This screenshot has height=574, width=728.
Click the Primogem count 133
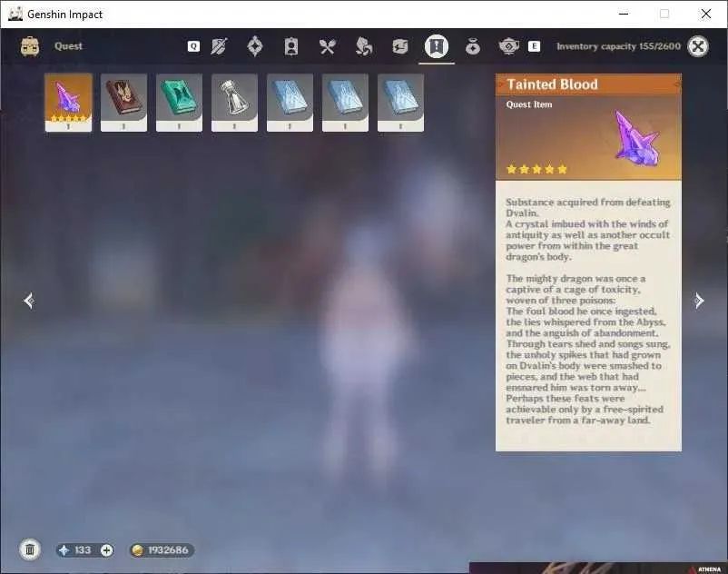[83, 550]
